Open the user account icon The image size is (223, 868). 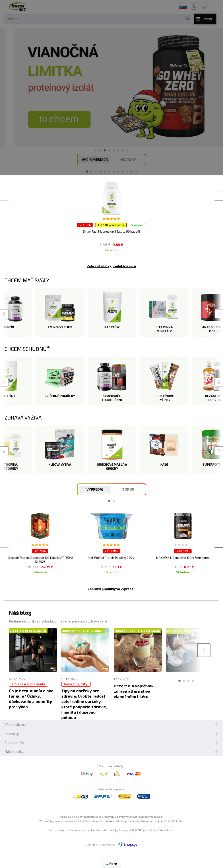pyautogui.click(x=194, y=7)
